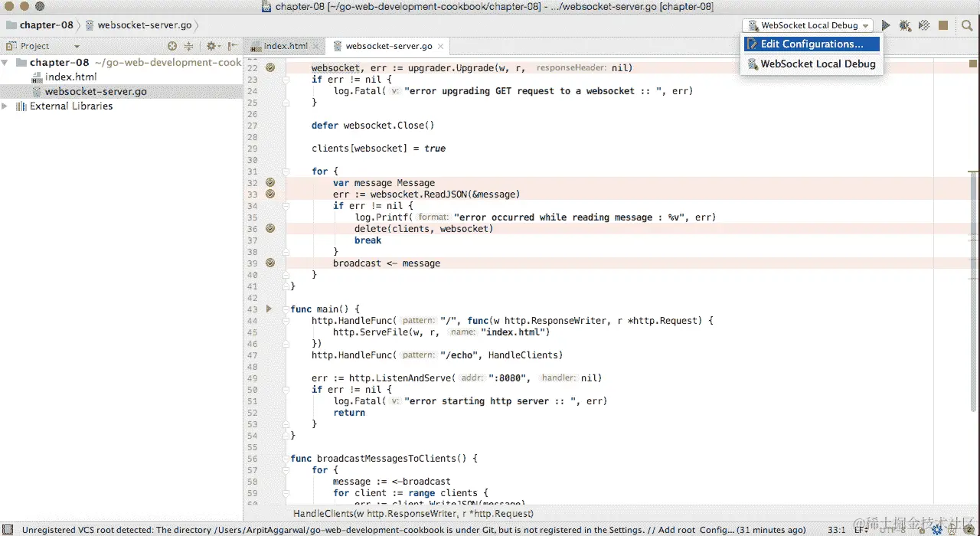Click line number 49 in the gutter
The height and width of the screenshot is (536, 980).
pyautogui.click(x=252, y=378)
